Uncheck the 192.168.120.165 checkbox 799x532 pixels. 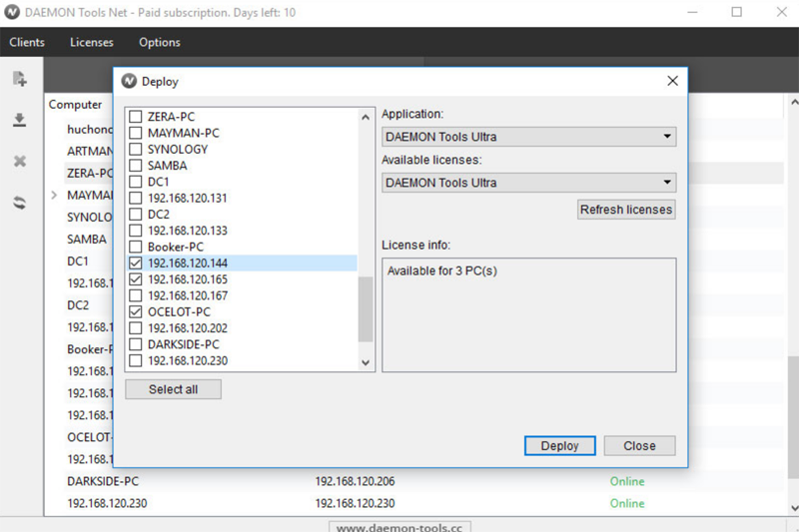136,279
